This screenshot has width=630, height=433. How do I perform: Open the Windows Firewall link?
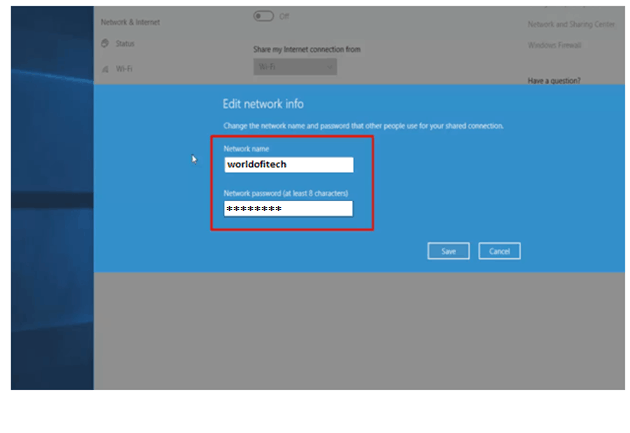(555, 45)
